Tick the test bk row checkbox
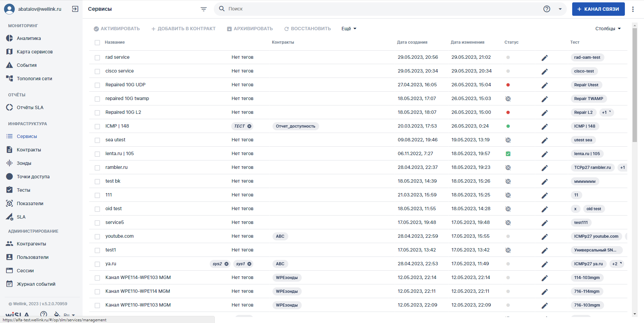 point(97,182)
